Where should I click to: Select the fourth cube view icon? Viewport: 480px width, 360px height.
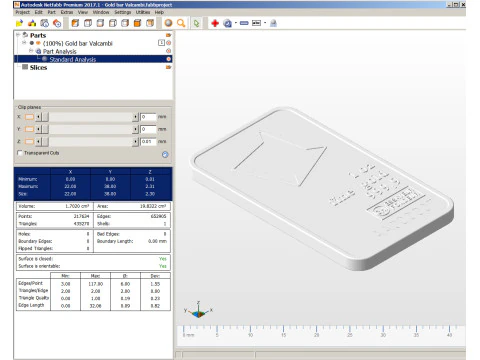(113, 23)
